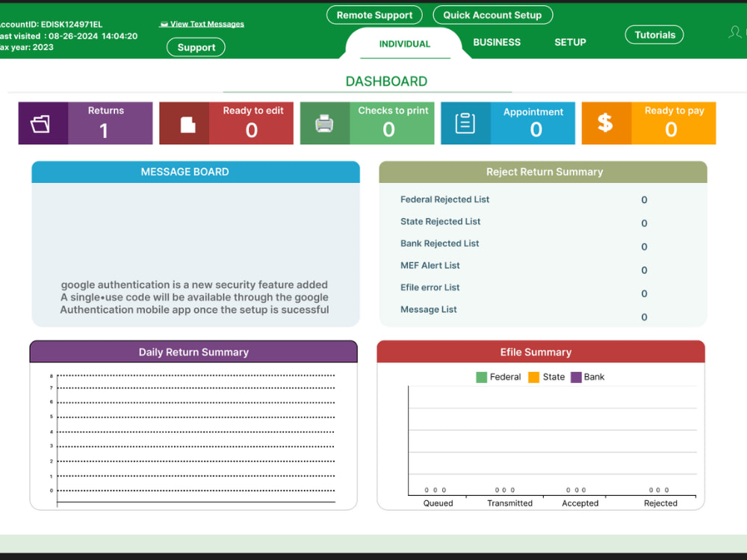
Task: Click the Daily Return Summary header
Action: (x=193, y=352)
